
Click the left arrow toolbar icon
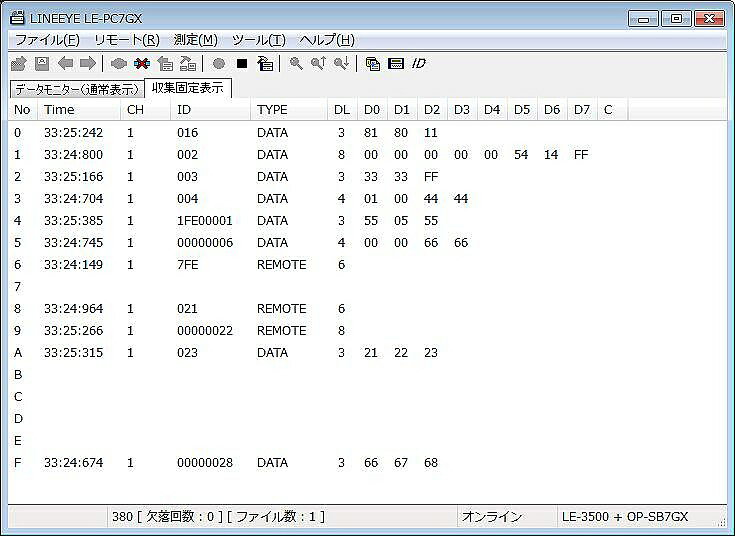click(65, 63)
